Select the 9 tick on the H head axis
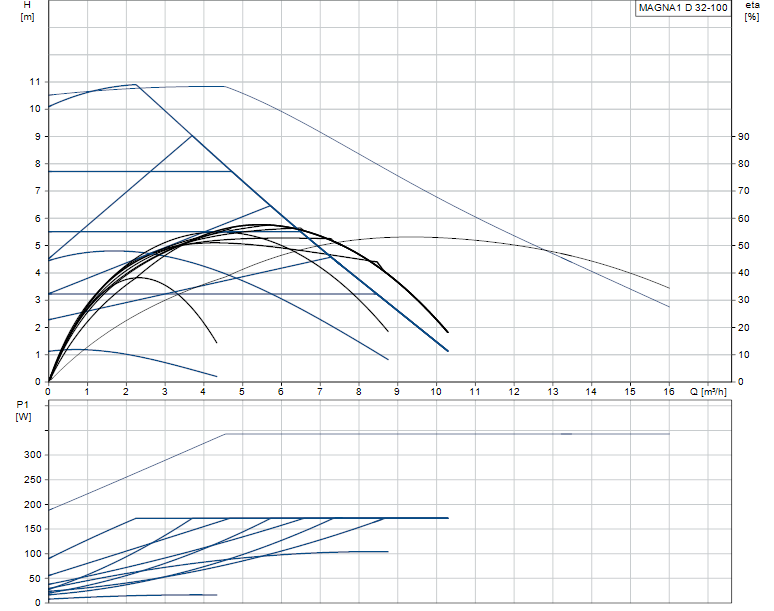The image size is (774, 611). (38, 136)
